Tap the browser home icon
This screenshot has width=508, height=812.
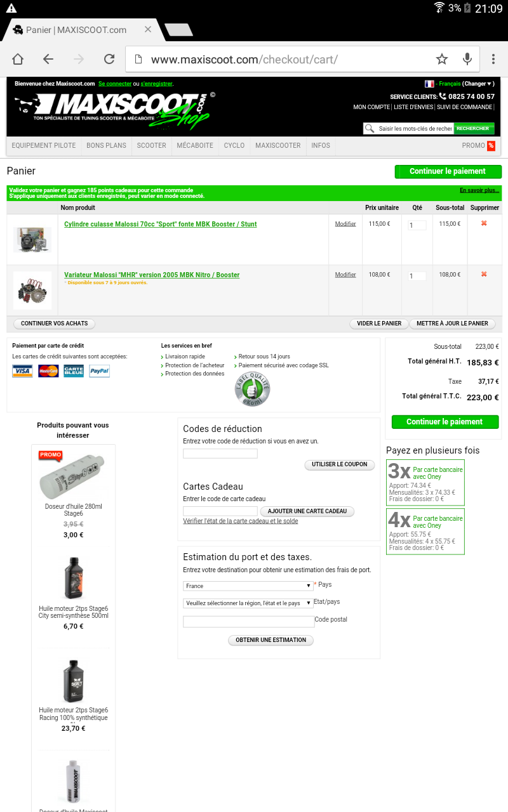pyautogui.click(x=18, y=59)
